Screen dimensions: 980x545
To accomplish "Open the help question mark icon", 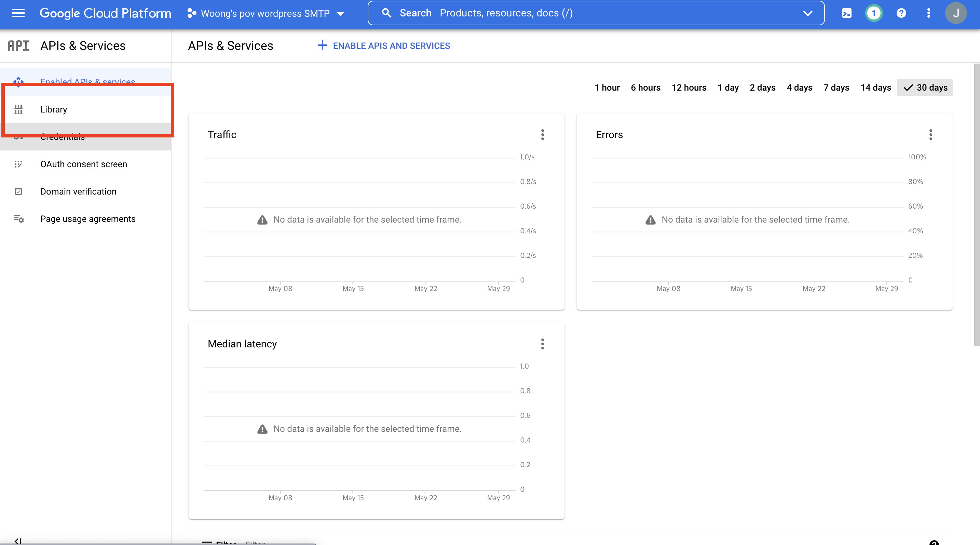I will pyautogui.click(x=901, y=13).
